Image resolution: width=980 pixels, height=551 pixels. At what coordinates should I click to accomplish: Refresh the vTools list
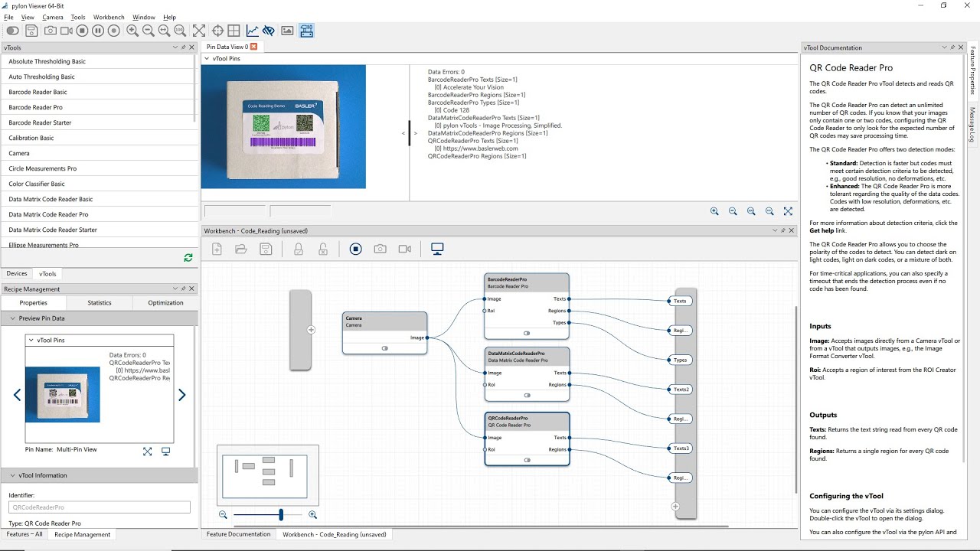pos(188,258)
